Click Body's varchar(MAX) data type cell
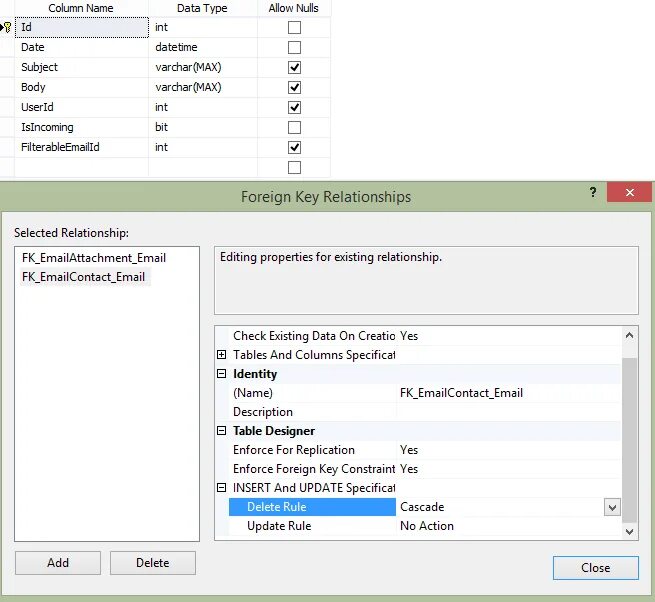655x602 pixels. pyautogui.click(x=203, y=87)
